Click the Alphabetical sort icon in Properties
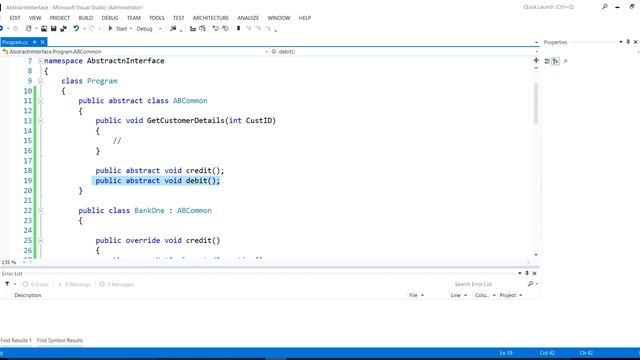This screenshot has height=360, width=640. (556, 61)
